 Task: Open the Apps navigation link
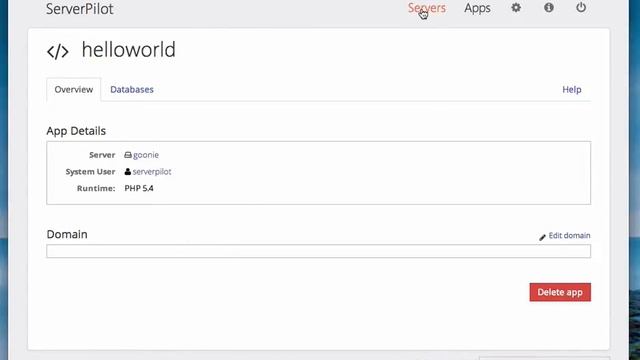(477, 9)
